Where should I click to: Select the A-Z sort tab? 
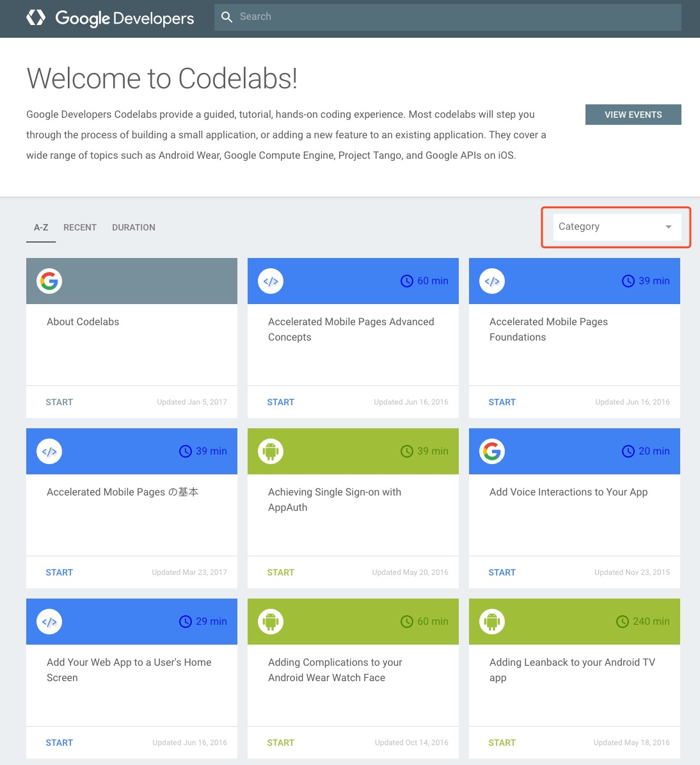pos(41,227)
